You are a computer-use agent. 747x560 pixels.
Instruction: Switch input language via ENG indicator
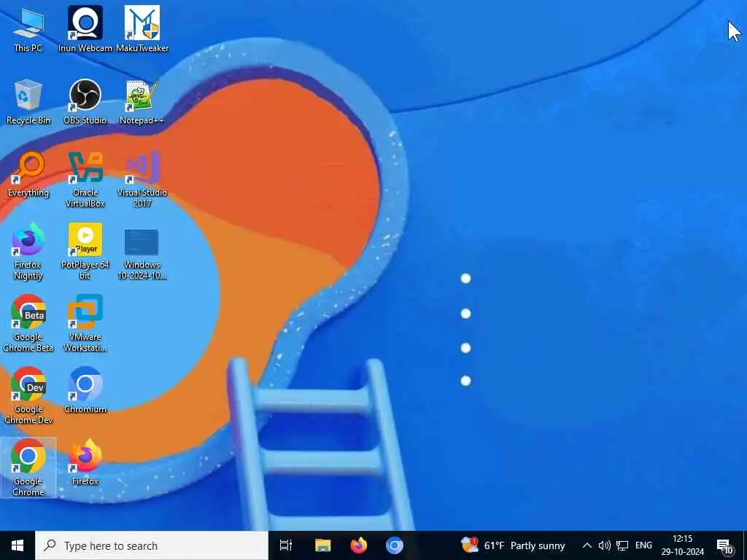coord(643,545)
